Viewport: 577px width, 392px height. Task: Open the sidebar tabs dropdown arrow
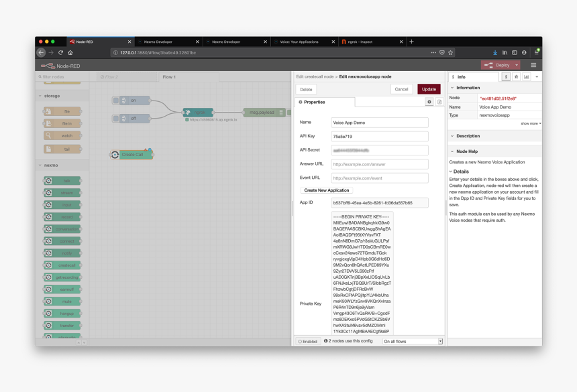pyautogui.click(x=537, y=77)
